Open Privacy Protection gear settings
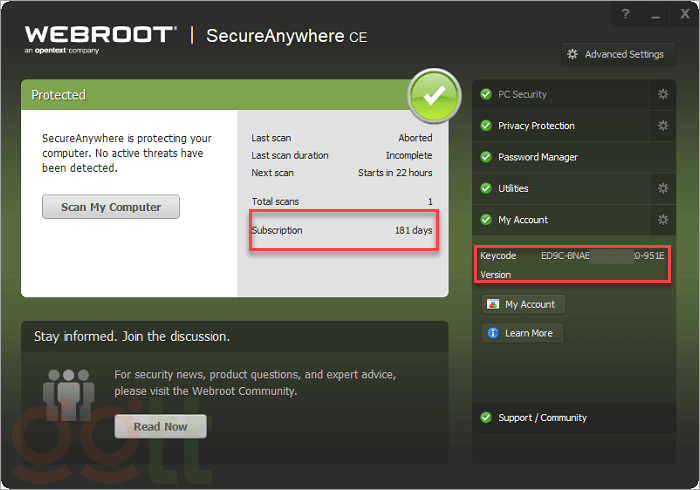The image size is (700, 490). point(662,126)
